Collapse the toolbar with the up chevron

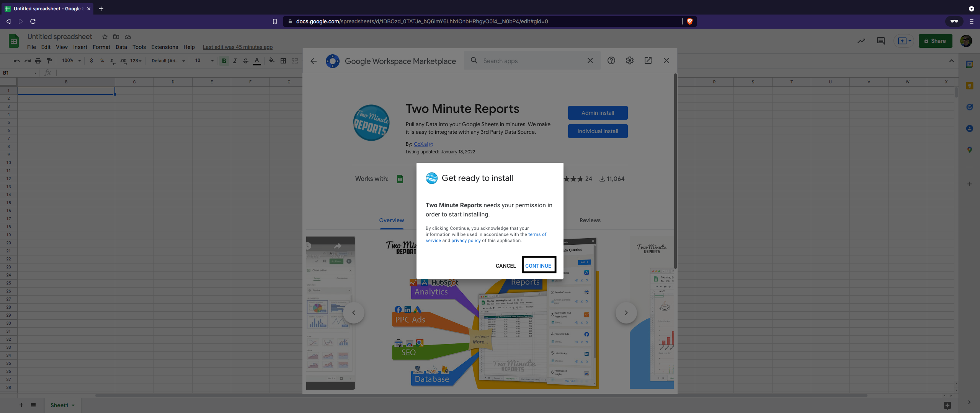952,61
